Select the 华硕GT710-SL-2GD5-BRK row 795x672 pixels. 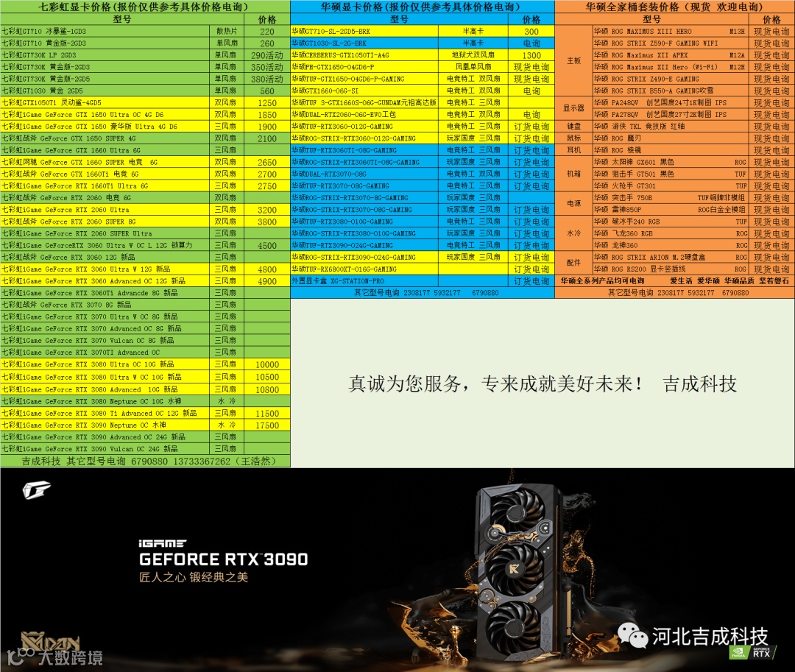(x=423, y=31)
